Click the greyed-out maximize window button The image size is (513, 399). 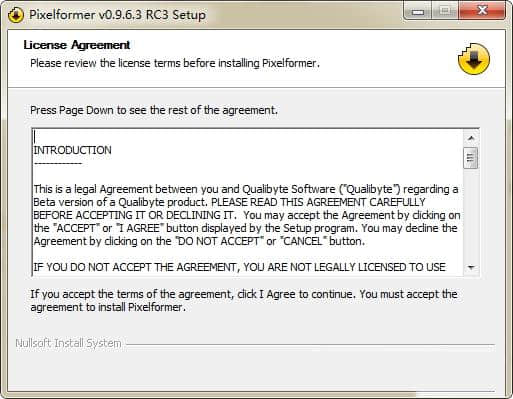[445, 11]
